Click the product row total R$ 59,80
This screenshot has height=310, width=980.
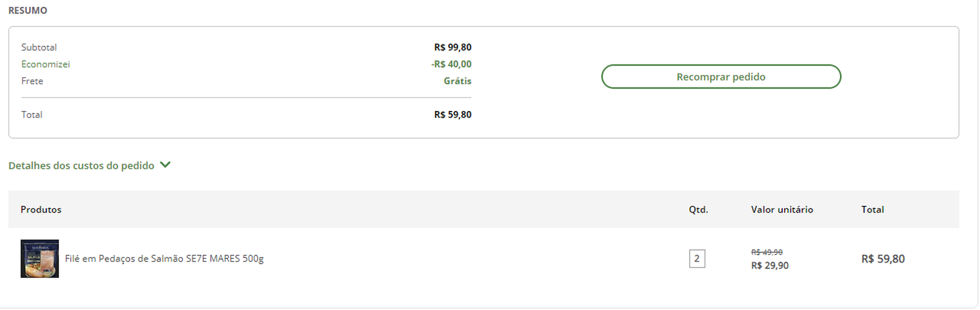(883, 259)
